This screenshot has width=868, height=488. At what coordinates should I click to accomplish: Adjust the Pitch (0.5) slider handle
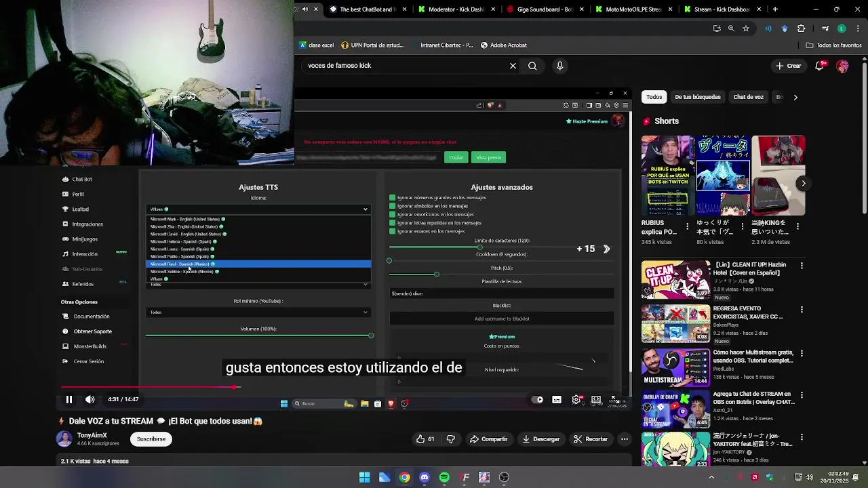pyautogui.click(x=437, y=274)
